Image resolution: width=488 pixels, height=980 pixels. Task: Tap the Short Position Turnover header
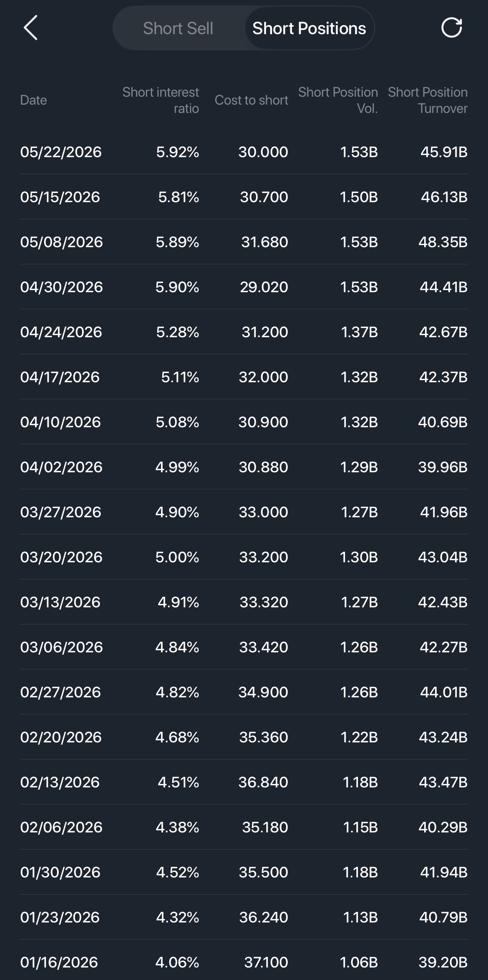click(428, 100)
